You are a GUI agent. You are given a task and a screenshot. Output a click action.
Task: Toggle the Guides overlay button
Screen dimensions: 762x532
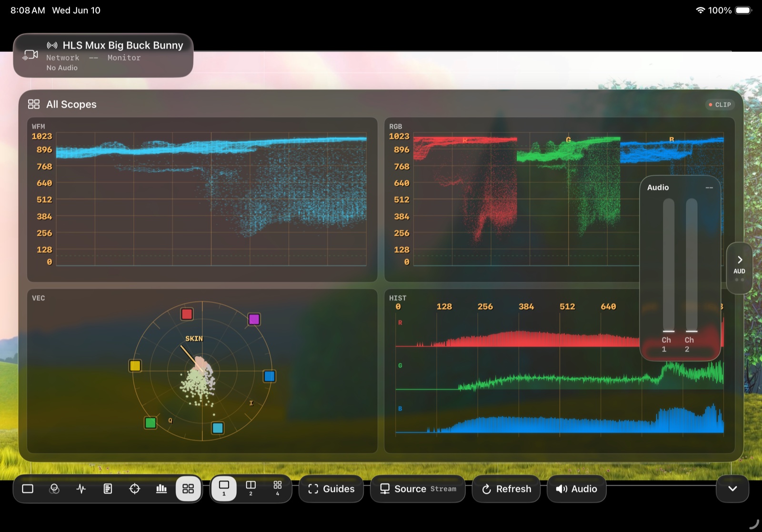[x=331, y=489]
